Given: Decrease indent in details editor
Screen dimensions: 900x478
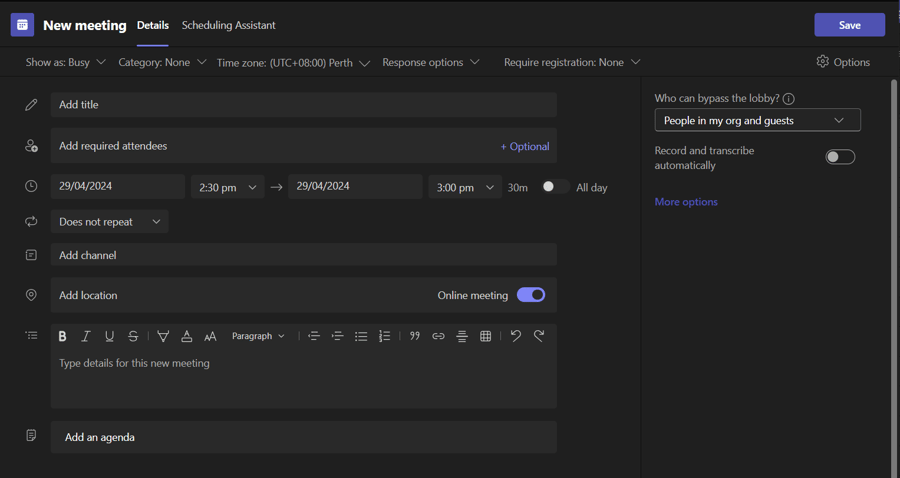Looking at the screenshot, I should [x=313, y=336].
